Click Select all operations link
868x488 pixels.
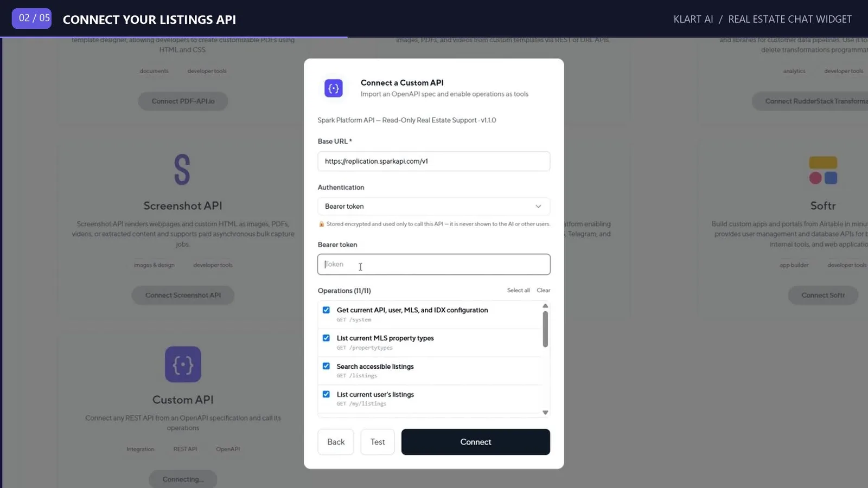(x=518, y=291)
